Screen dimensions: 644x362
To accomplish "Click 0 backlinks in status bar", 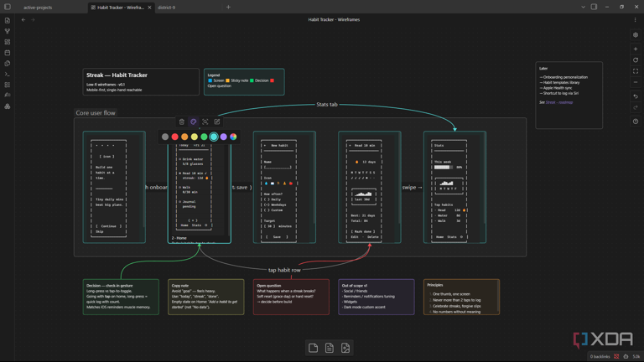I will click(x=600, y=356).
